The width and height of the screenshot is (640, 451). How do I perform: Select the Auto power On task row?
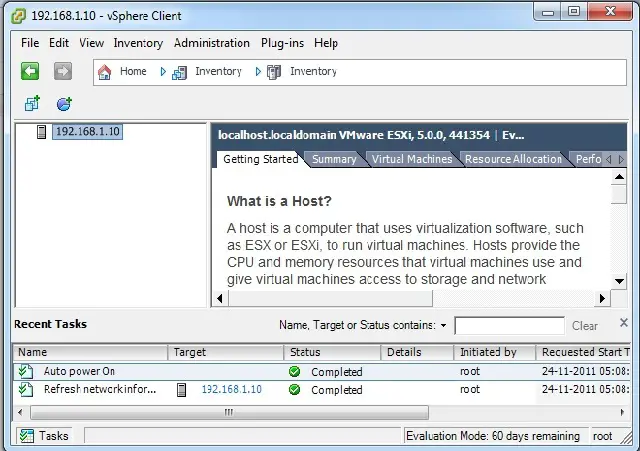(322, 371)
